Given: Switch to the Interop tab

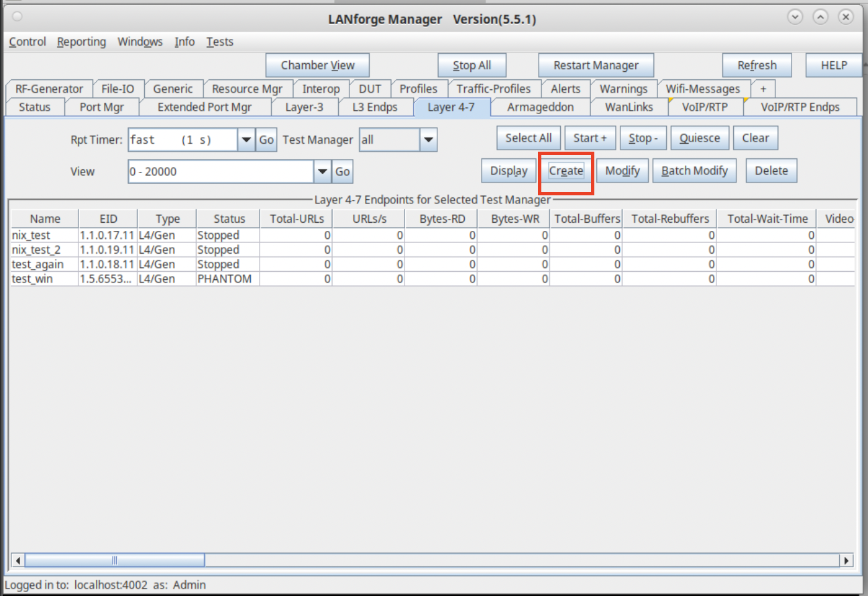Looking at the screenshot, I should click(x=321, y=89).
